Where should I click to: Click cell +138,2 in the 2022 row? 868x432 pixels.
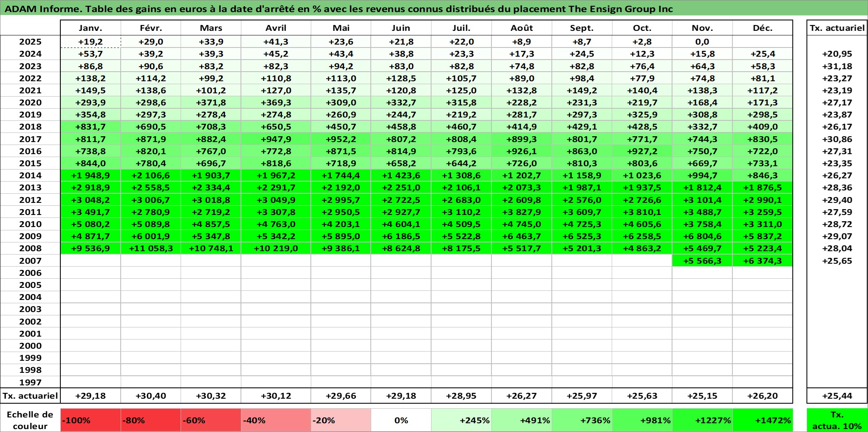(90, 78)
